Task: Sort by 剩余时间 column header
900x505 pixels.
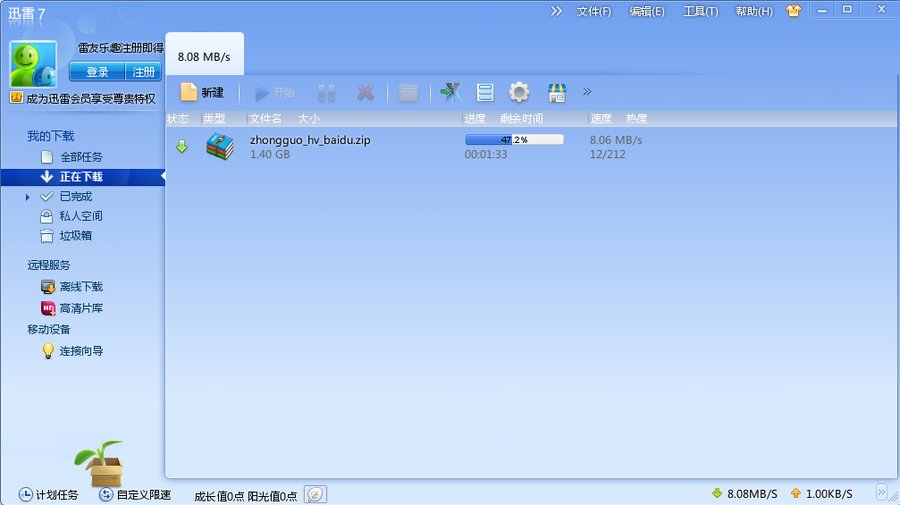Action: [521, 119]
